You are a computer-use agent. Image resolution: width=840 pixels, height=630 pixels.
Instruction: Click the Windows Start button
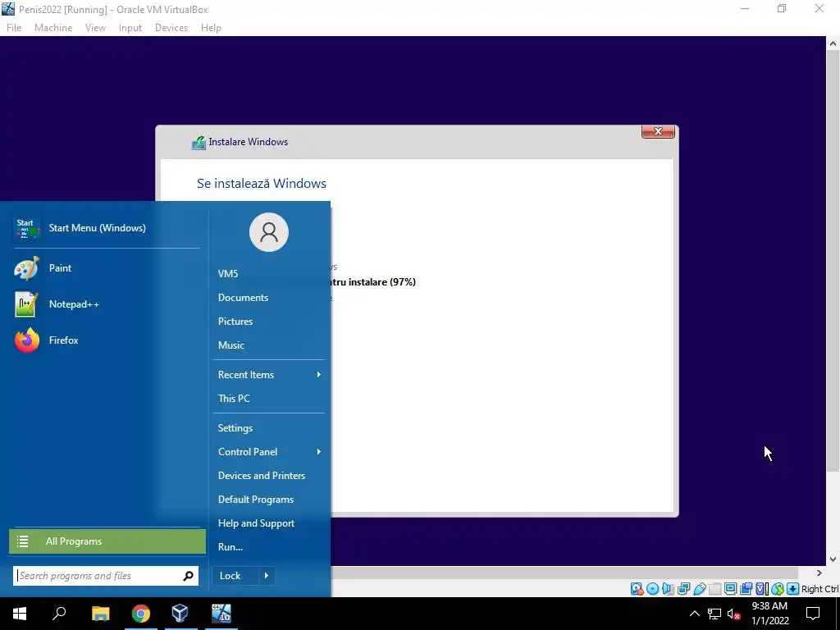[20, 614]
